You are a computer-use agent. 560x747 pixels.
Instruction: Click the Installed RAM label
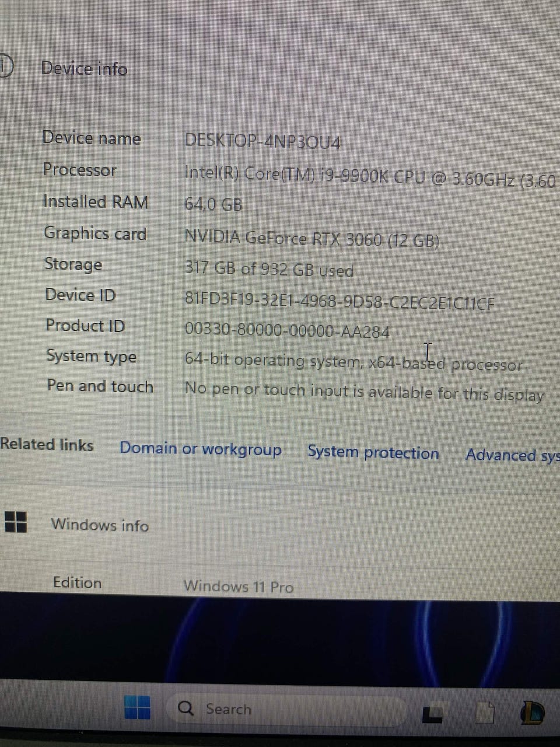[x=96, y=201]
